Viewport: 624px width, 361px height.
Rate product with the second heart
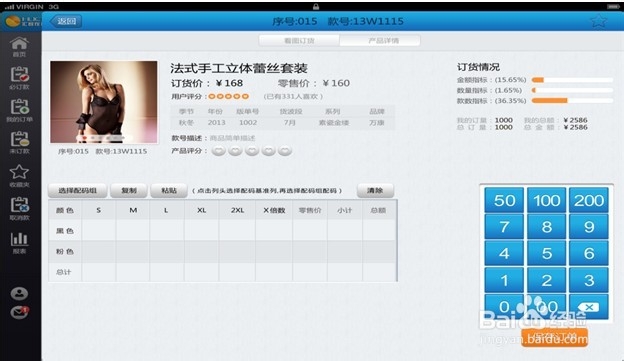click(x=235, y=151)
